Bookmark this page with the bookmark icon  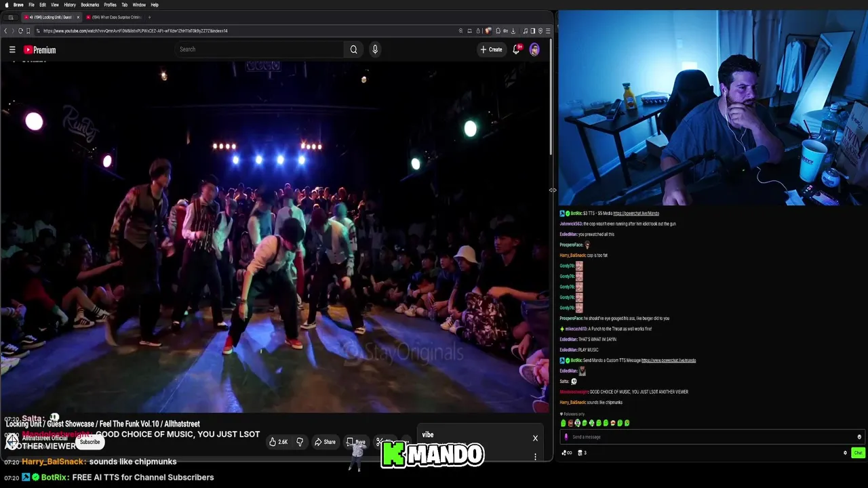point(28,30)
